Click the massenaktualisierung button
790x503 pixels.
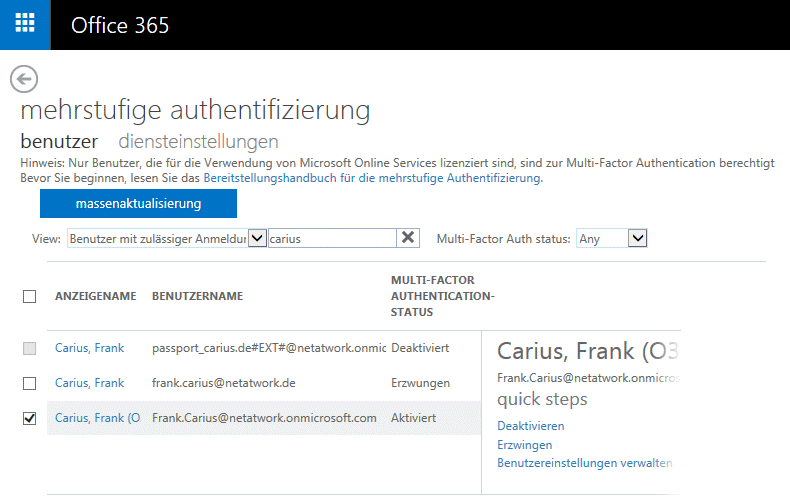[138, 204]
